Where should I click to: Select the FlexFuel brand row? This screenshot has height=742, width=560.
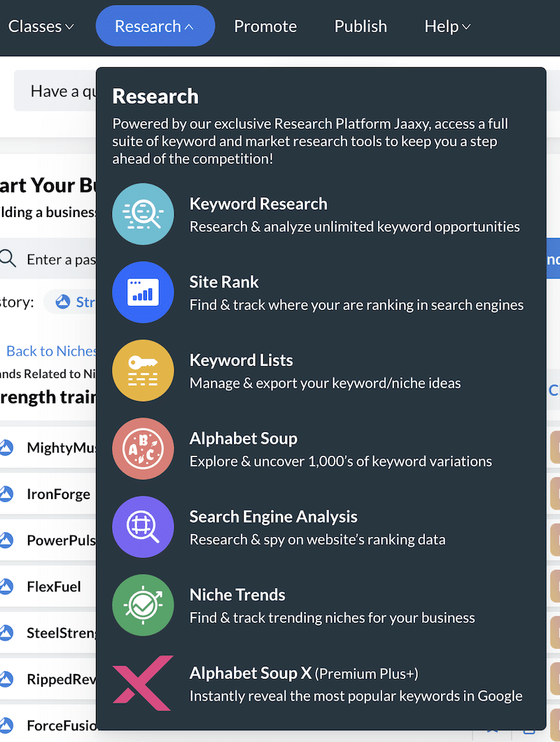click(x=53, y=587)
